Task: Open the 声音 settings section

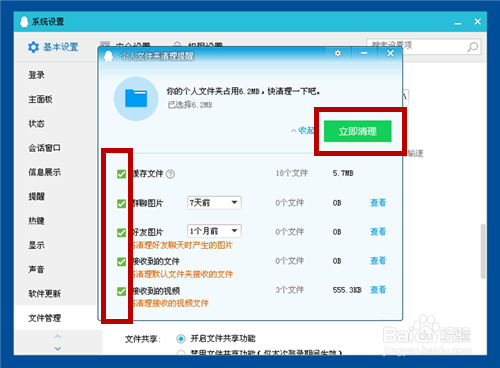Action: coord(36,269)
